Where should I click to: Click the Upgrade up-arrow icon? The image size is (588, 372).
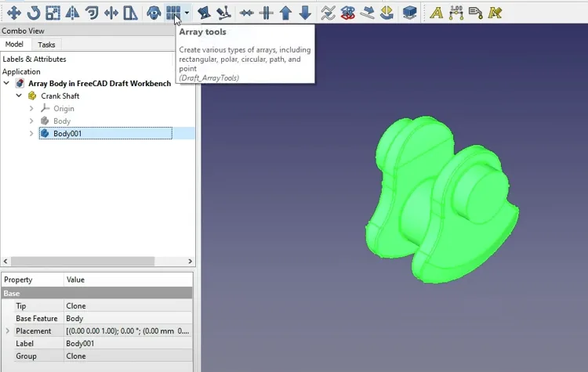click(x=285, y=13)
